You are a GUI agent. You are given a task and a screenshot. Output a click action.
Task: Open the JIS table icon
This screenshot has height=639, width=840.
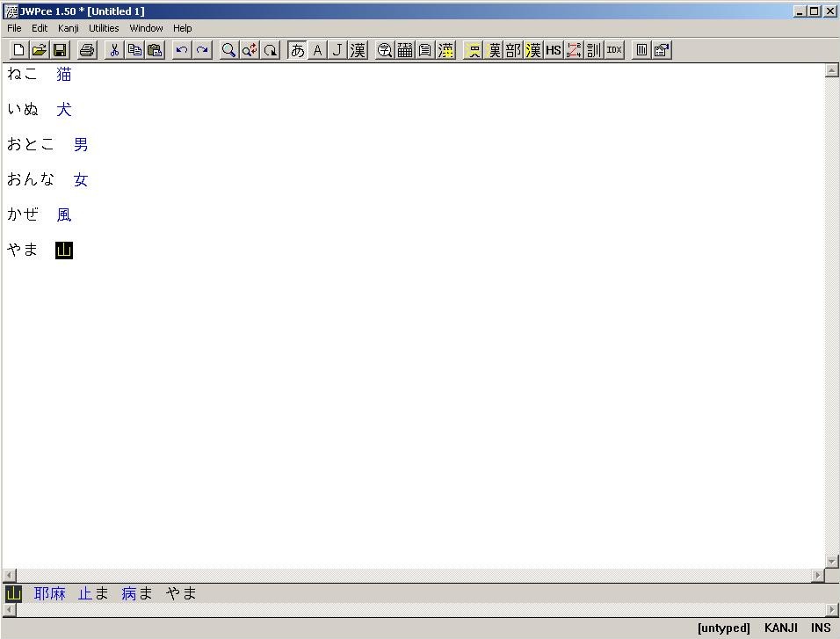[405, 50]
